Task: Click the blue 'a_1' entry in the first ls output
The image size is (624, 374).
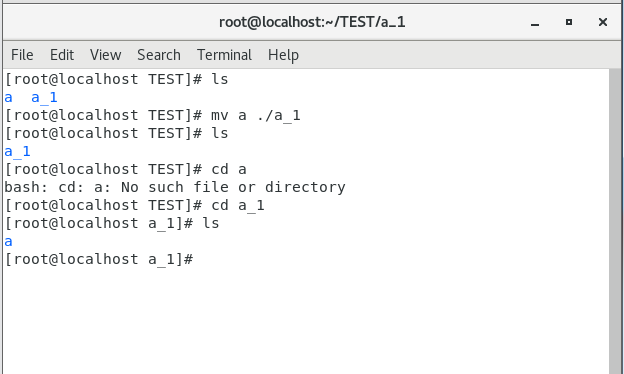Action: tap(44, 98)
